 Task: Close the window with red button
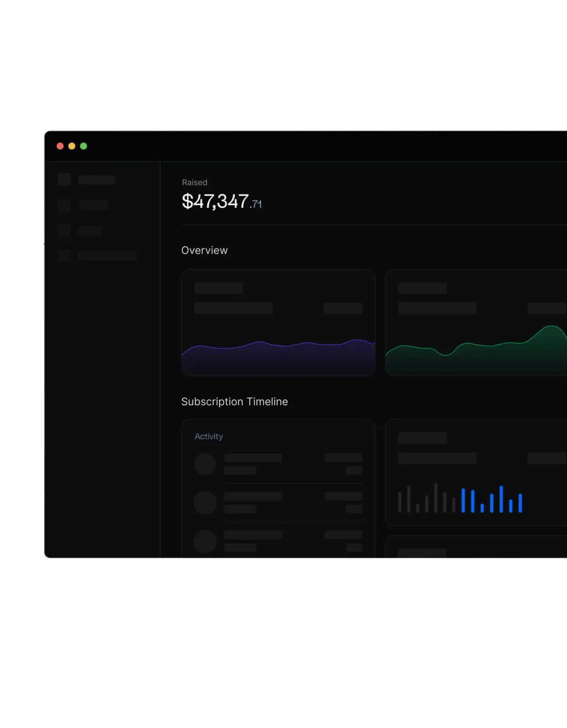(60, 146)
